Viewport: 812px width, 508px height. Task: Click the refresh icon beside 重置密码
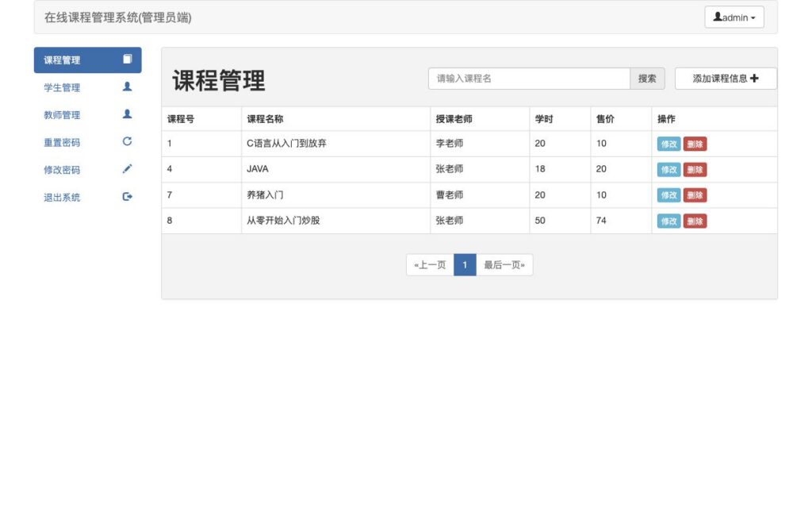pos(127,141)
